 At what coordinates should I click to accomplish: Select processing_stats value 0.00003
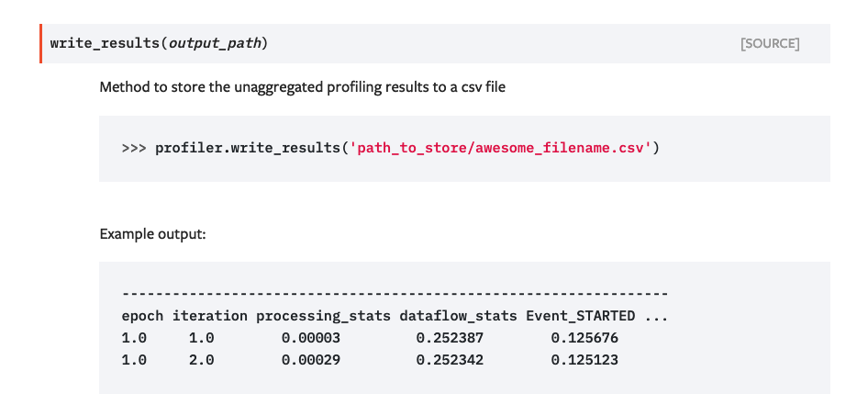pos(310,338)
